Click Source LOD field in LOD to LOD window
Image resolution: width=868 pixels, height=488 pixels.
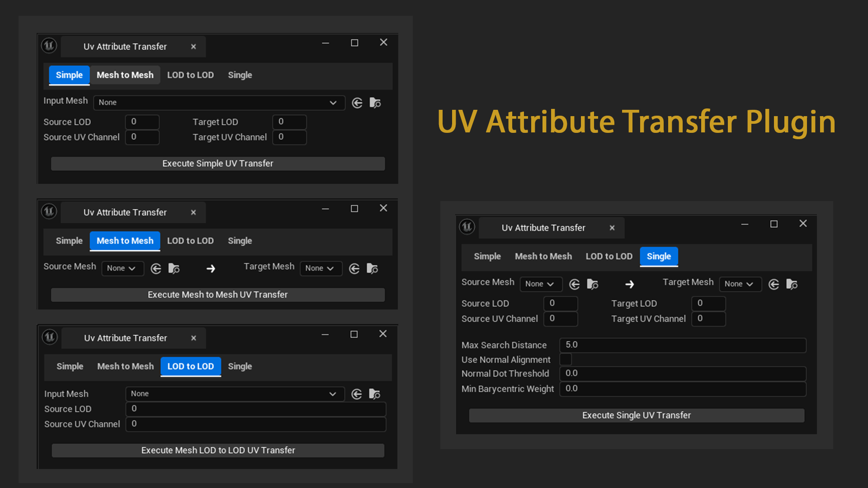point(256,409)
